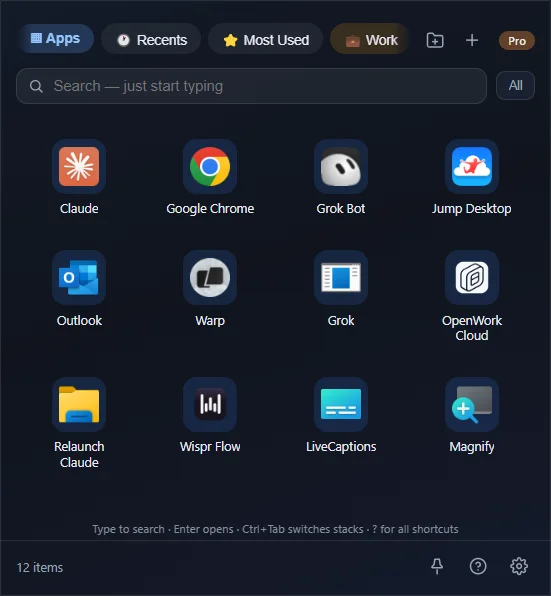551x596 pixels.
Task: Launch the Warp terminal
Action: pos(210,277)
